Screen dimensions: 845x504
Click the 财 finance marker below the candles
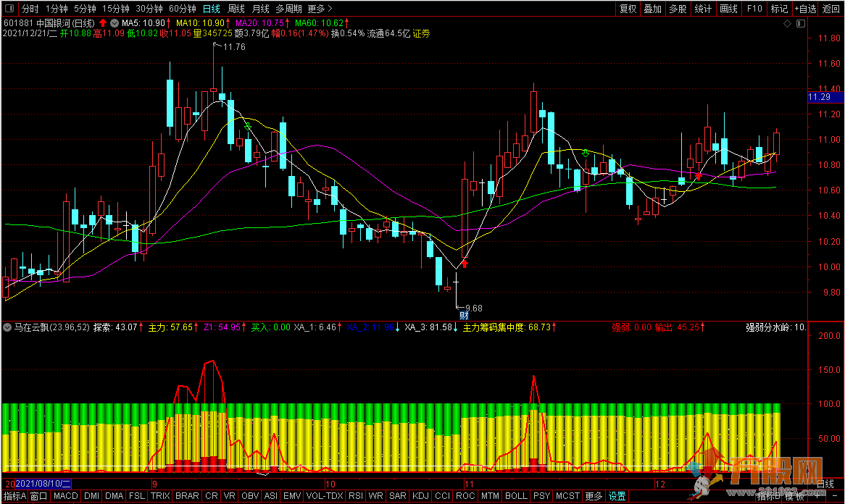click(x=464, y=316)
